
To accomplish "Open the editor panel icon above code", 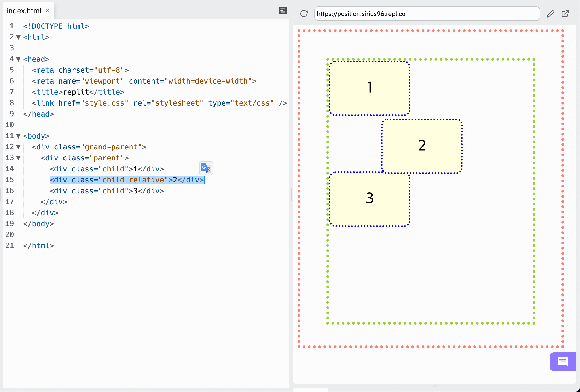I will [x=283, y=10].
